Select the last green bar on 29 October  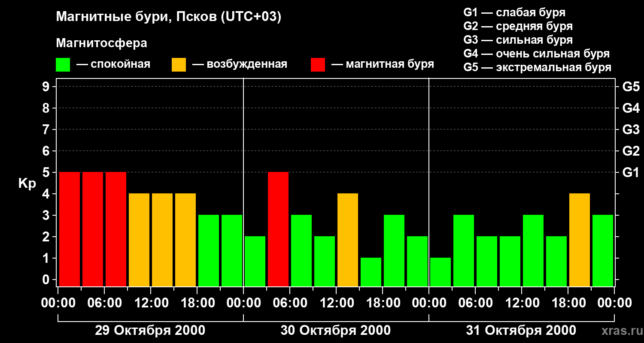click(x=232, y=250)
